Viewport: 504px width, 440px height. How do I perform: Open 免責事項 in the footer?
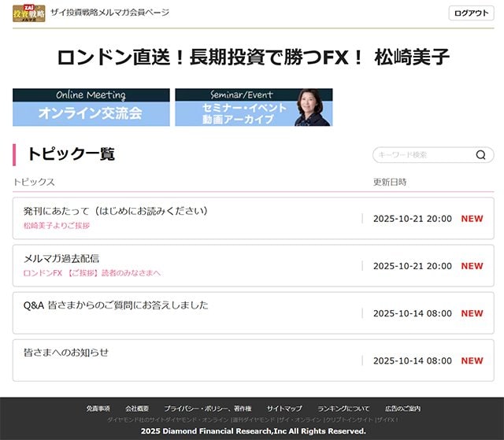click(98, 409)
